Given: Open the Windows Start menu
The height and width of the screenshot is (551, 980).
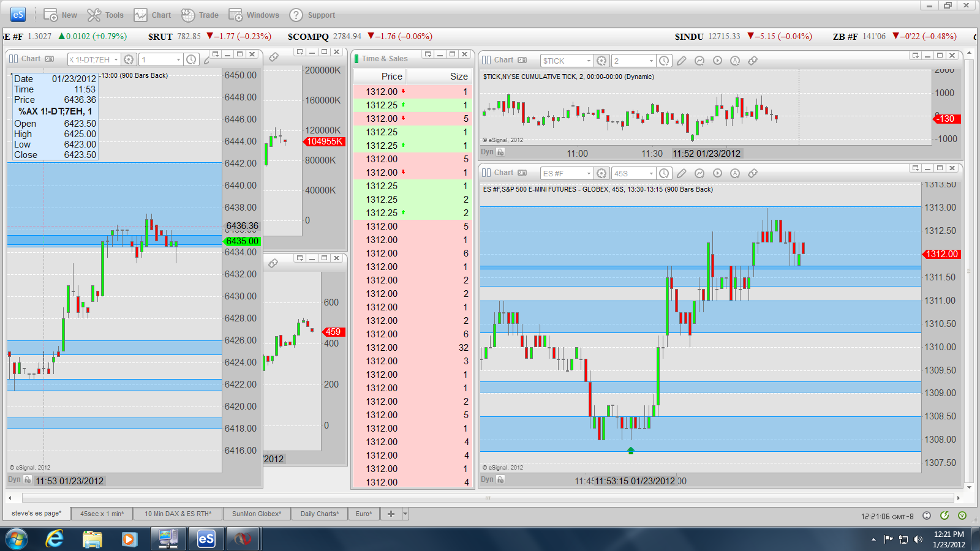Looking at the screenshot, I should (17, 539).
